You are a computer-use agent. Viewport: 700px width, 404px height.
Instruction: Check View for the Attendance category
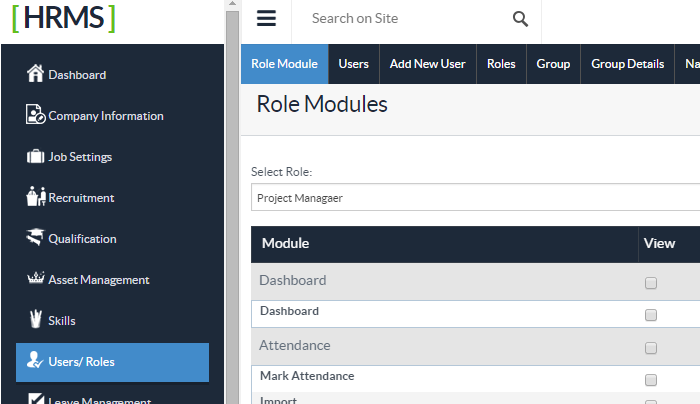point(651,348)
